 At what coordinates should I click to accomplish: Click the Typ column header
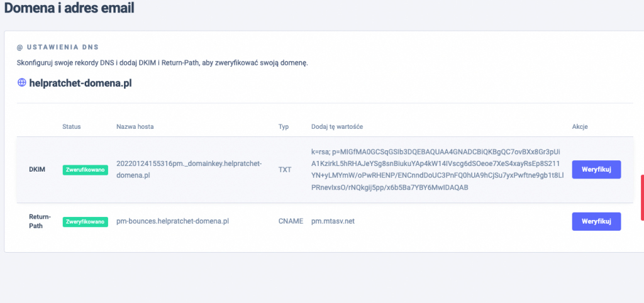pyautogui.click(x=284, y=126)
